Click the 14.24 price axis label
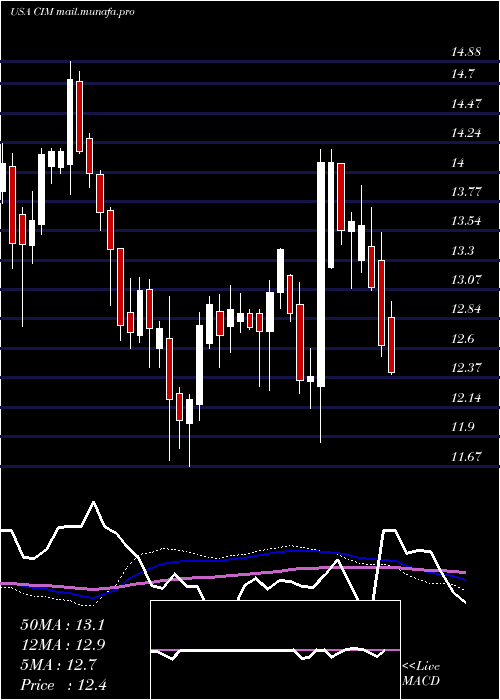This screenshot has width=500, height=700. (x=466, y=133)
